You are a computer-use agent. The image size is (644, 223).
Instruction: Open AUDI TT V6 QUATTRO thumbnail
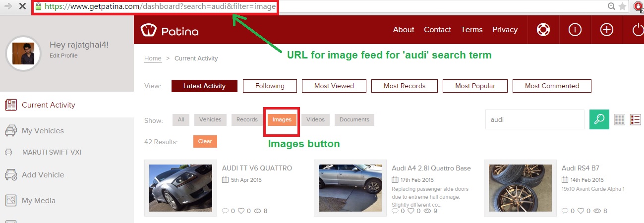(180, 188)
